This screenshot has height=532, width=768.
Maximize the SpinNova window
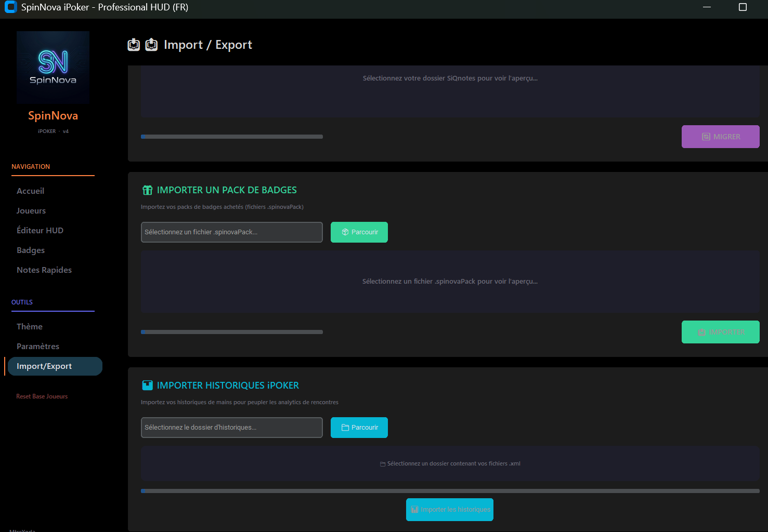(x=743, y=7)
